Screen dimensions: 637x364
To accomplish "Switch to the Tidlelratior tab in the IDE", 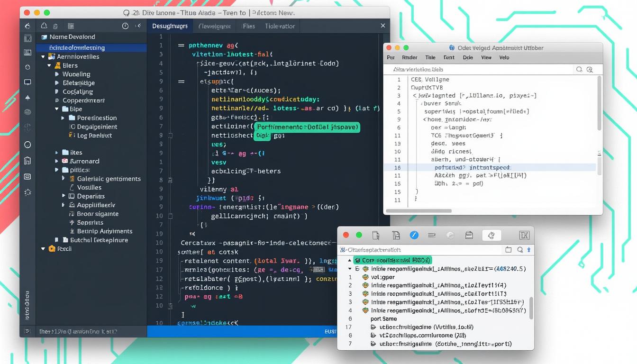I will coord(280,26).
